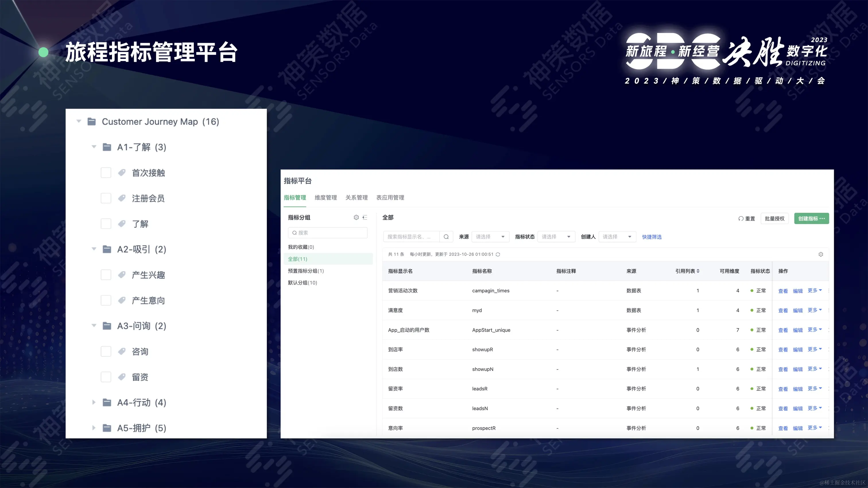Click the table column settings gear icon

point(820,254)
